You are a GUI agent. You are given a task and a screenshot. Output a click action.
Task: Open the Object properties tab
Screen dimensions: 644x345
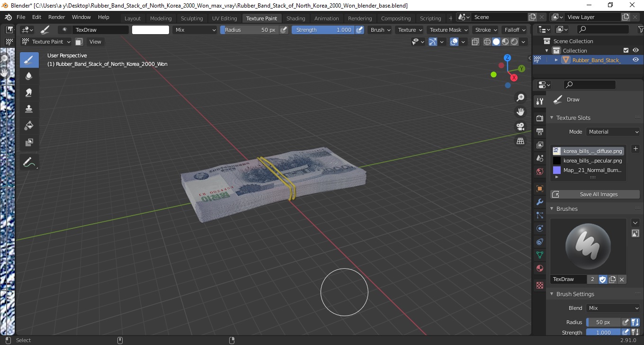tap(539, 189)
